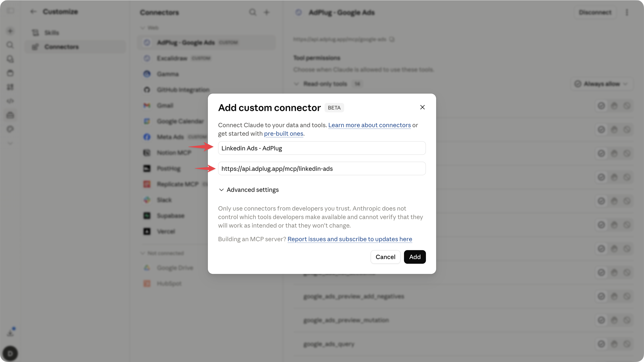
Task: Open the user profile avatar
Action: click(10, 353)
